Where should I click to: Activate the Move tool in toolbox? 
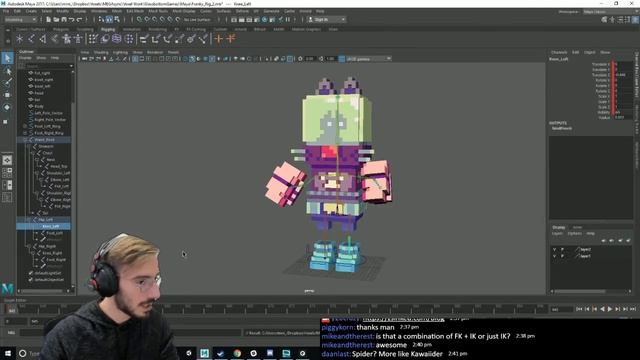point(7,95)
